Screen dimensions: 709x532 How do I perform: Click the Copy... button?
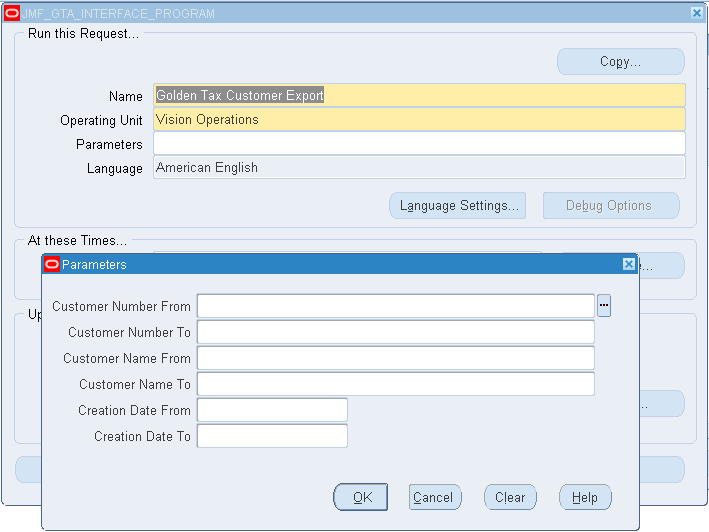[x=620, y=61]
